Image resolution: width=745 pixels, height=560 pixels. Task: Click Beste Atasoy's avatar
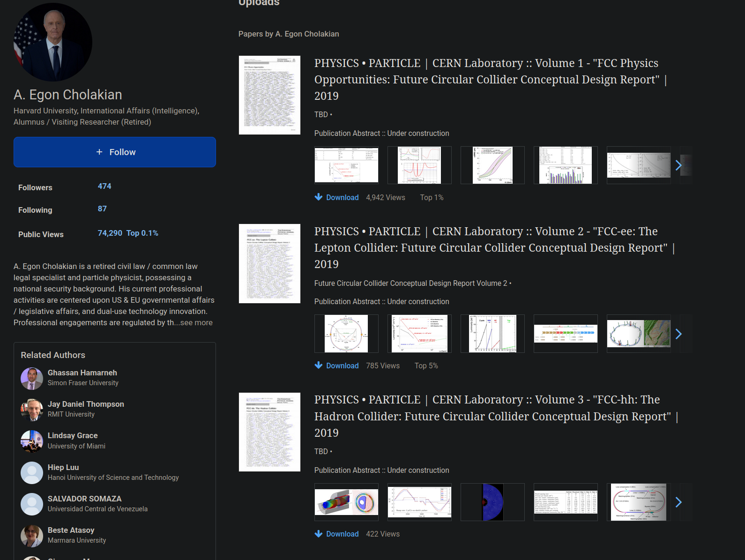point(32,536)
